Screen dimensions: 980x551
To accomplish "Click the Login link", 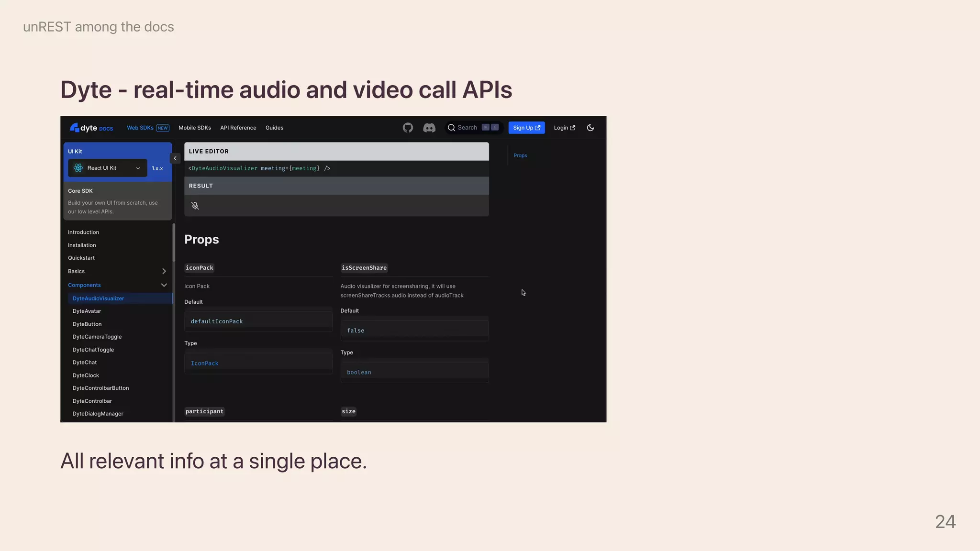I will (565, 128).
